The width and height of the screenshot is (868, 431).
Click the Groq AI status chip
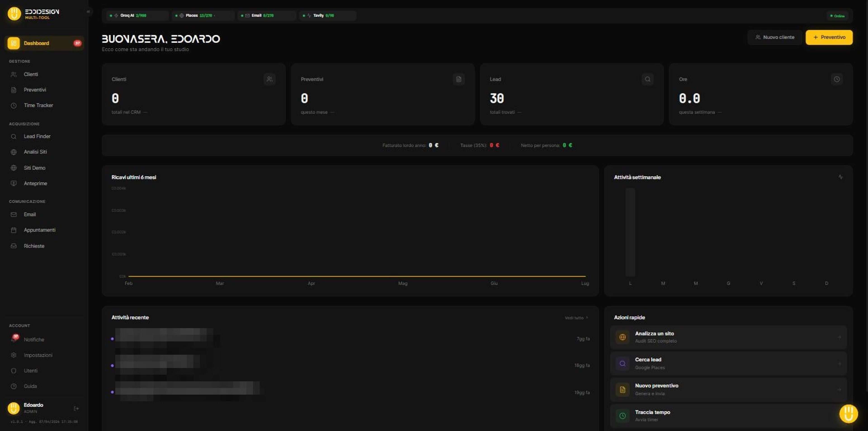137,16
